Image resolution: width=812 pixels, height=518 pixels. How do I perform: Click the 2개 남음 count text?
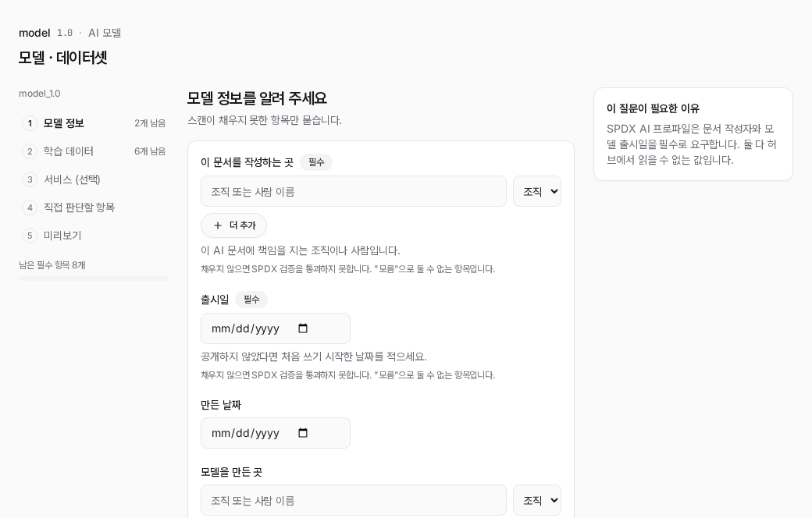[150, 123]
